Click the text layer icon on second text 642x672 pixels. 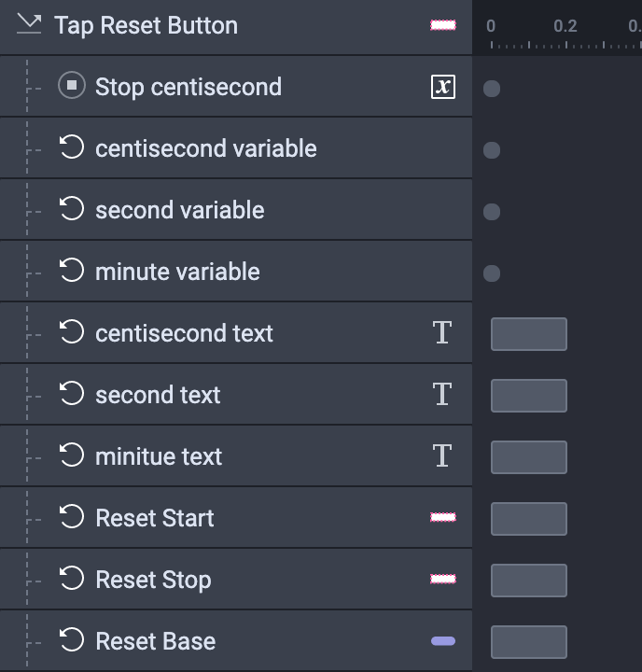[442, 395]
